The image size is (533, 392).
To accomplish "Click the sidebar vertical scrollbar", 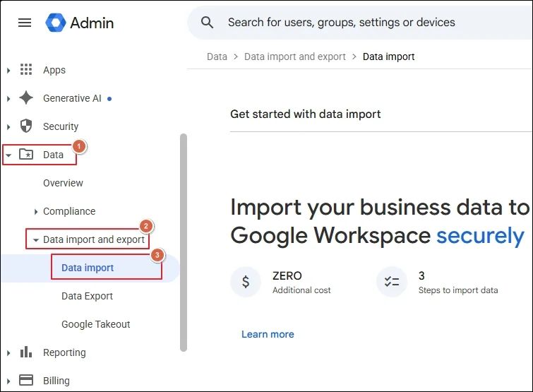I will tap(184, 242).
